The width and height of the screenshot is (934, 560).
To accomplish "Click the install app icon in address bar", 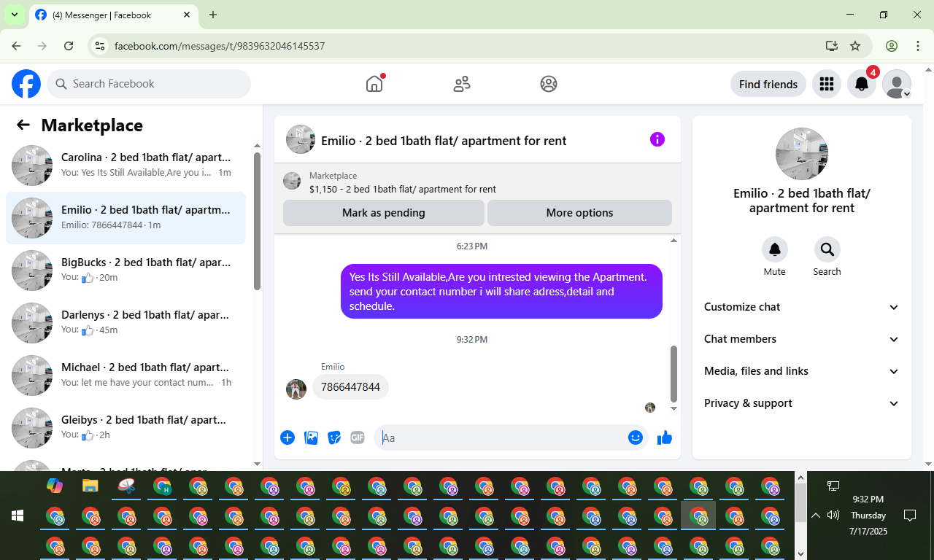I will coord(832,46).
